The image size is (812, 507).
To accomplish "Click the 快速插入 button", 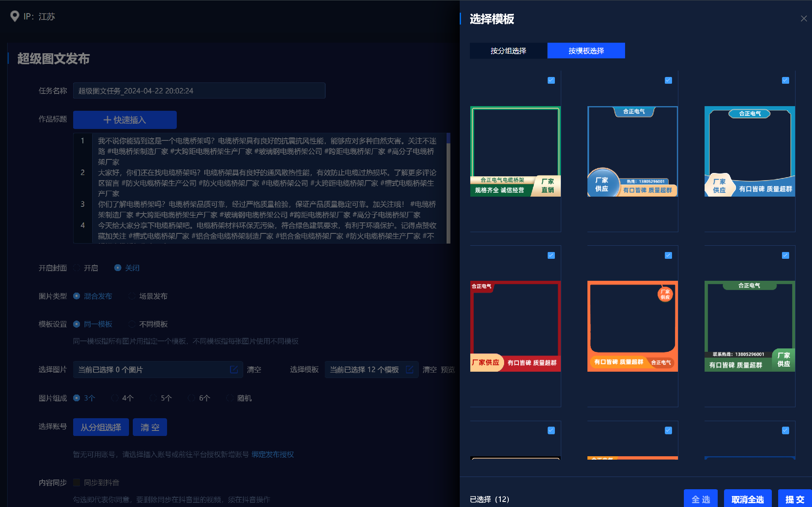I will (x=125, y=120).
